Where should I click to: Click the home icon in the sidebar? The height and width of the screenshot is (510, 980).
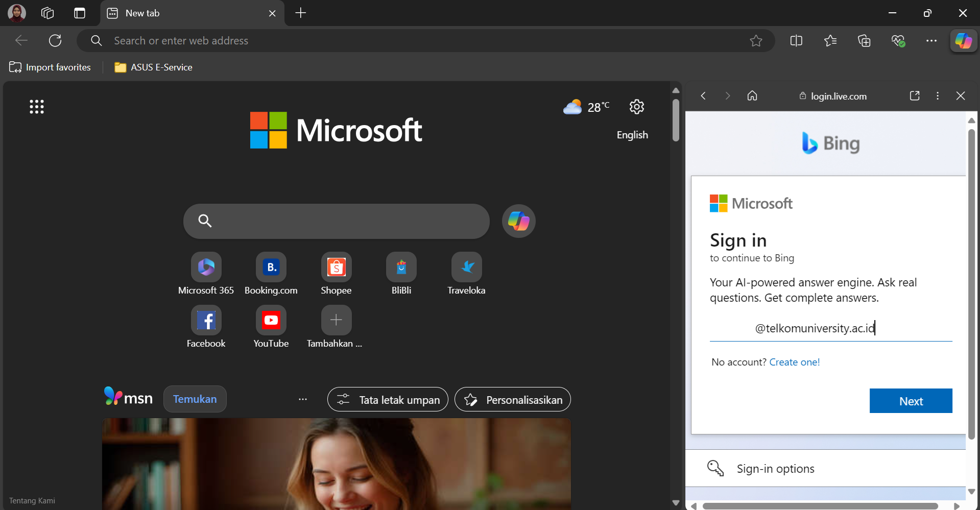click(x=752, y=95)
